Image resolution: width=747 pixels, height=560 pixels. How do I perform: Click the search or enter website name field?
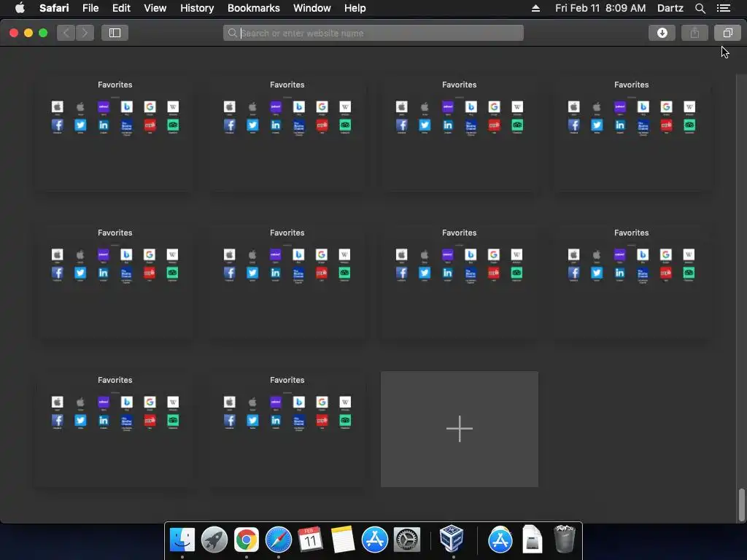[373, 33]
